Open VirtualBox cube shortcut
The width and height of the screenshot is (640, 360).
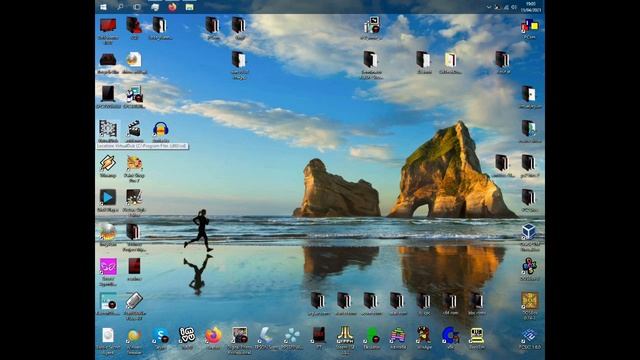click(529, 232)
